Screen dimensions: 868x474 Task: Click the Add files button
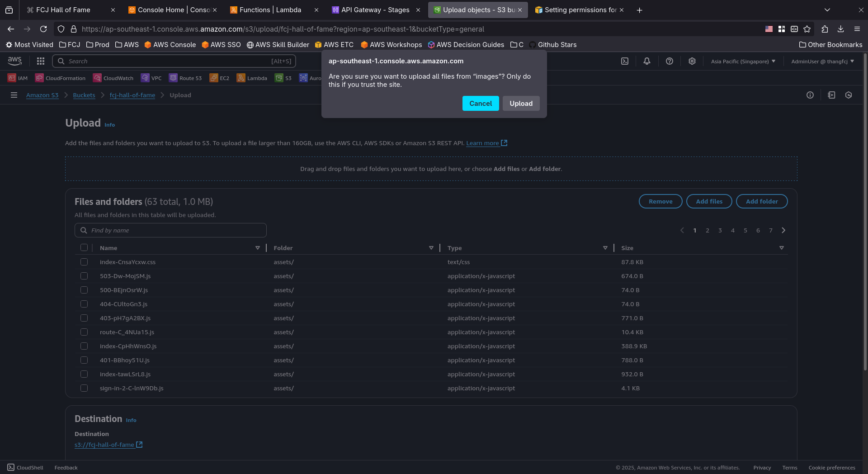(709, 201)
